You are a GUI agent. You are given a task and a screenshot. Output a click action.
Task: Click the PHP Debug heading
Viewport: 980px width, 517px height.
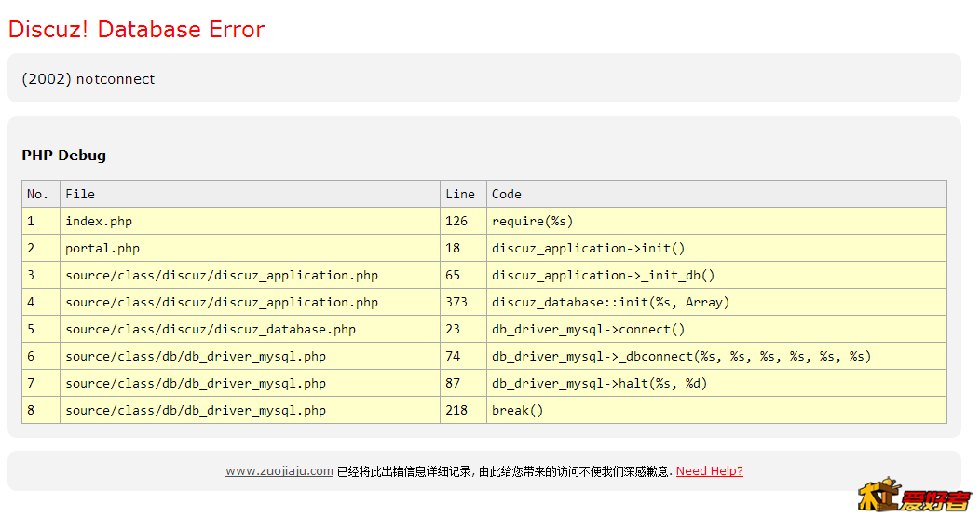click(63, 155)
